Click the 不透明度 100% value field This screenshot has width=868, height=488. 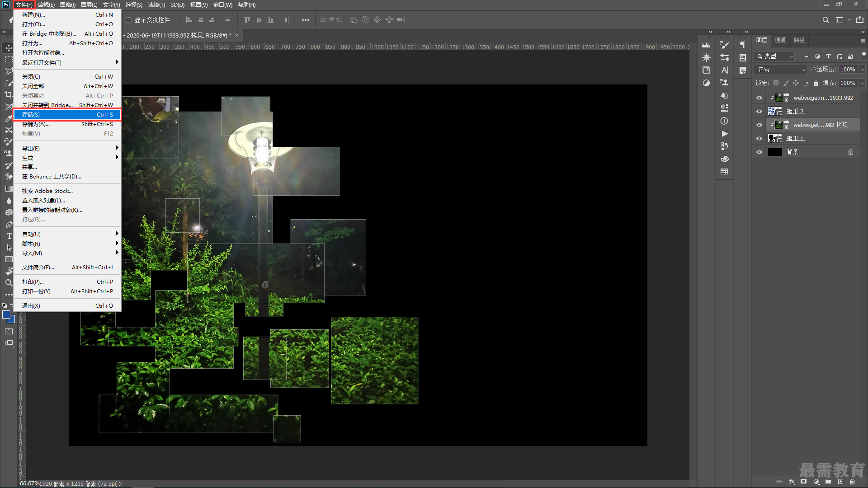pos(848,70)
